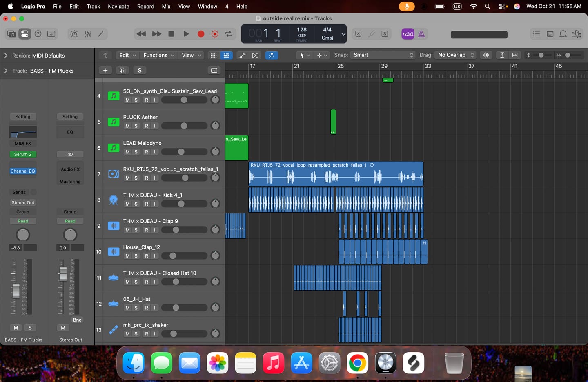This screenshot has height=382, width=588.
Task: Open the Mixer faders icon
Action: click(x=88, y=34)
